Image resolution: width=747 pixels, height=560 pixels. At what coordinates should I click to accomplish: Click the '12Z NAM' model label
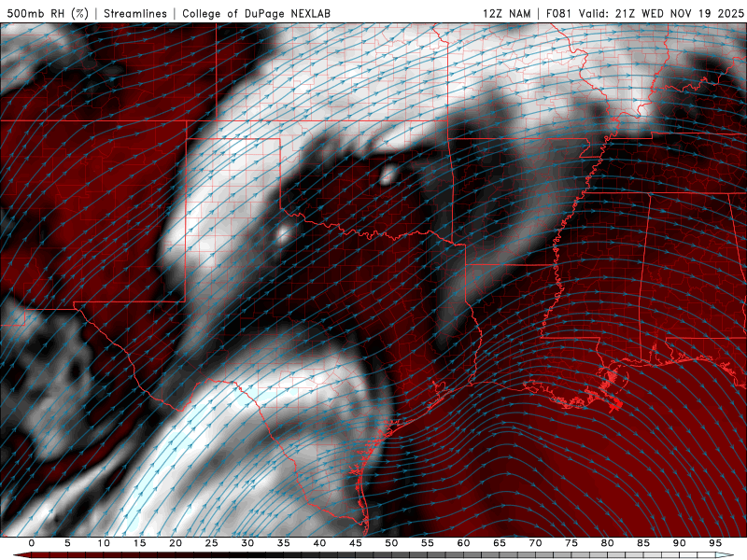pyautogui.click(x=506, y=13)
